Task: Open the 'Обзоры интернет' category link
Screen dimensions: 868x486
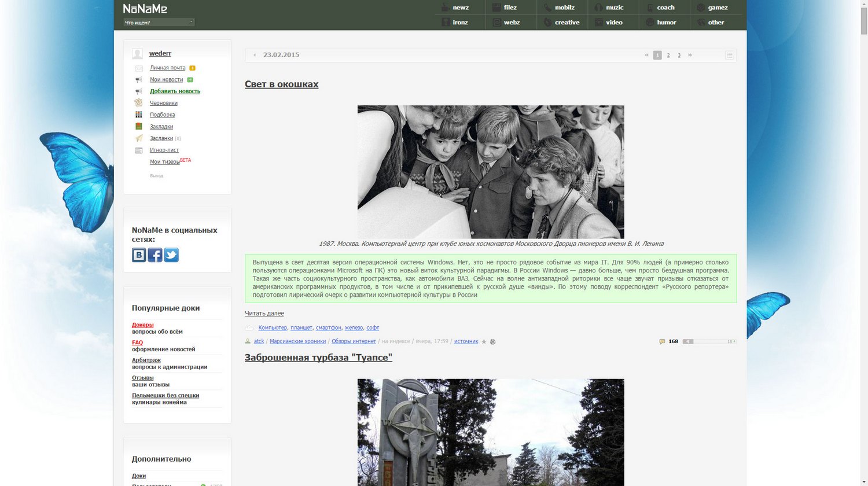Action: (354, 341)
